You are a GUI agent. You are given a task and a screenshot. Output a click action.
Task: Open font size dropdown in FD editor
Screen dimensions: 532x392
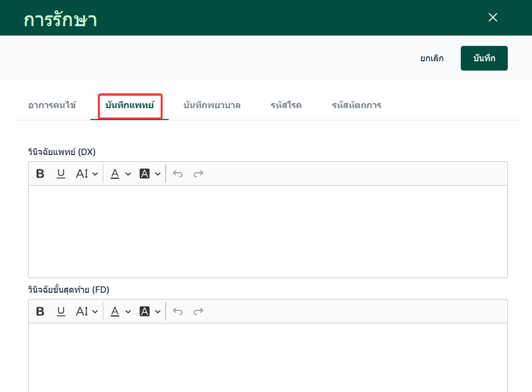coord(87,311)
